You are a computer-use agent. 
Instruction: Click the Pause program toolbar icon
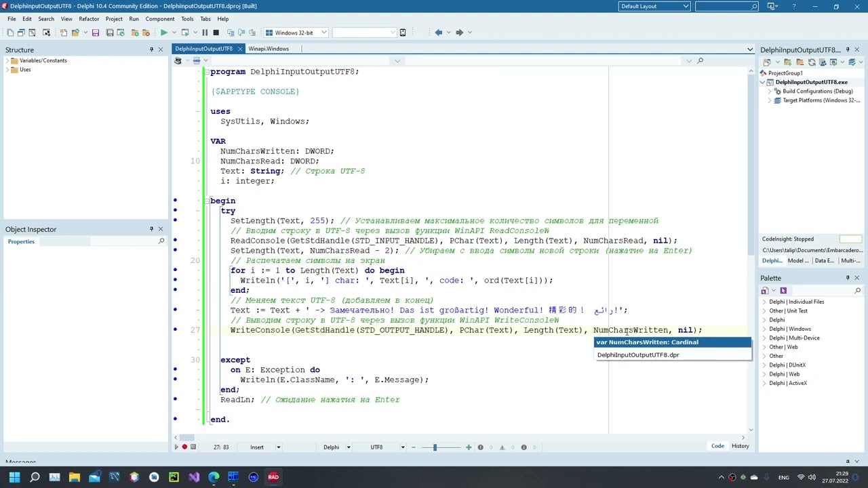[205, 33]
